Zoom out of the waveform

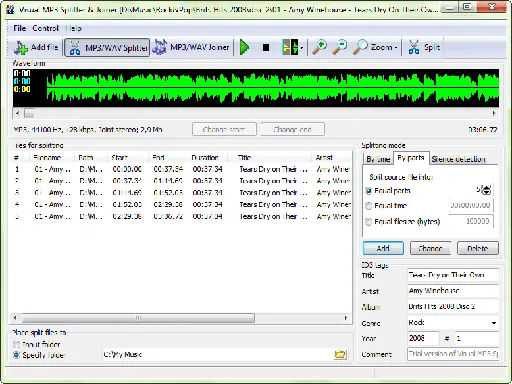(340, 47)
